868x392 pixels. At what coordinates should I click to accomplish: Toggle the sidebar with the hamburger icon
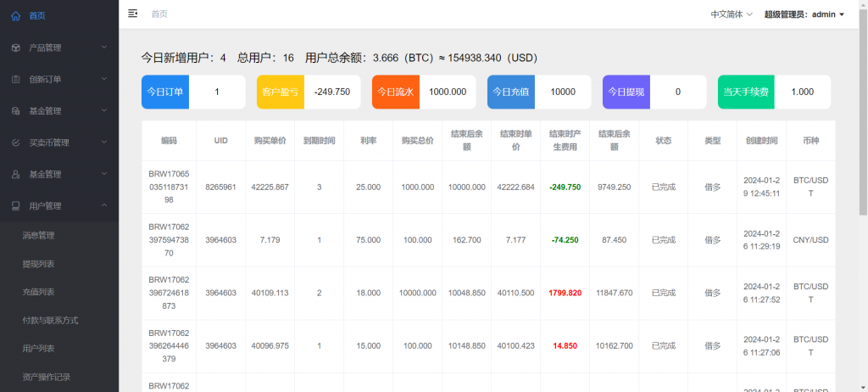(132, 14)
